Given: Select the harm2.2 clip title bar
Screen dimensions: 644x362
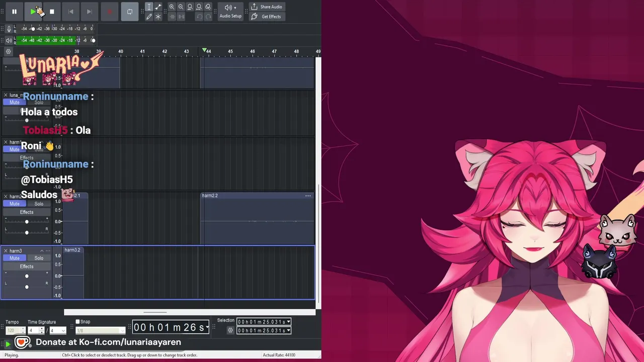Looking at the screenshot, I should click(x=257, y=196).
